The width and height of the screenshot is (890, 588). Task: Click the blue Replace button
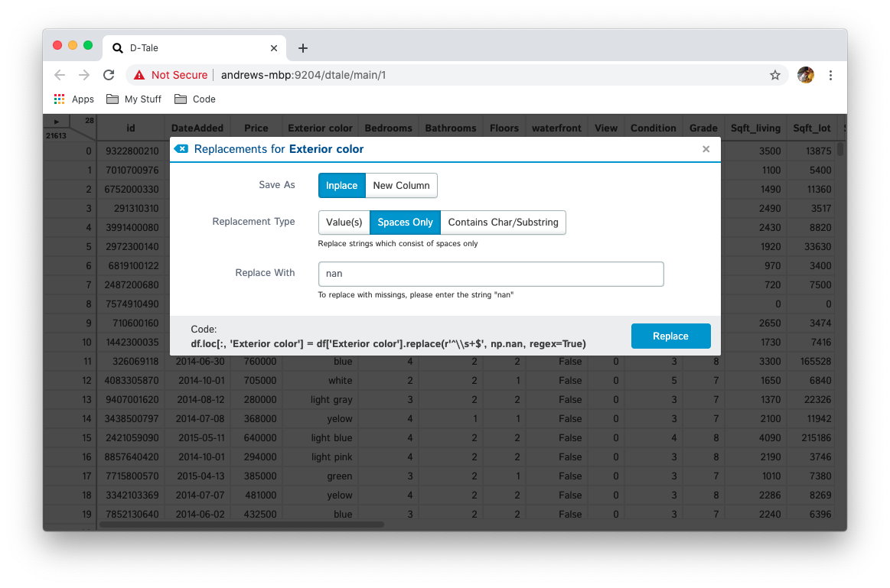point(670,336)
